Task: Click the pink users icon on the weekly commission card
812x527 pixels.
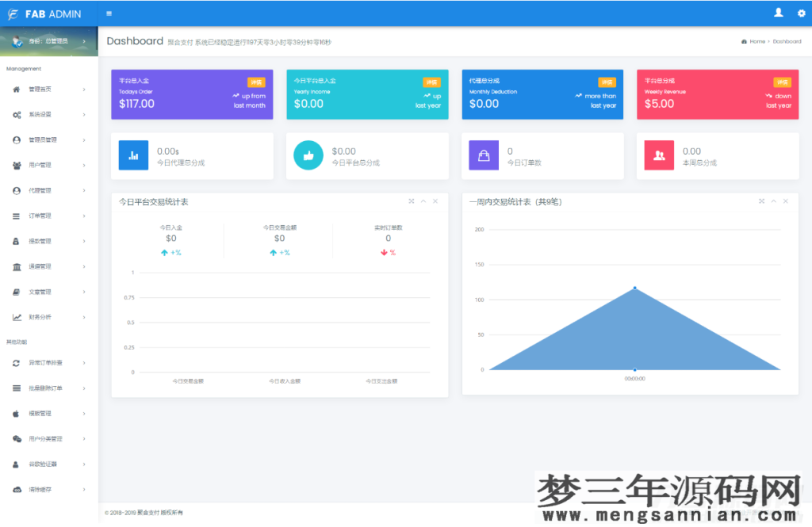Action: click(658, 155)
